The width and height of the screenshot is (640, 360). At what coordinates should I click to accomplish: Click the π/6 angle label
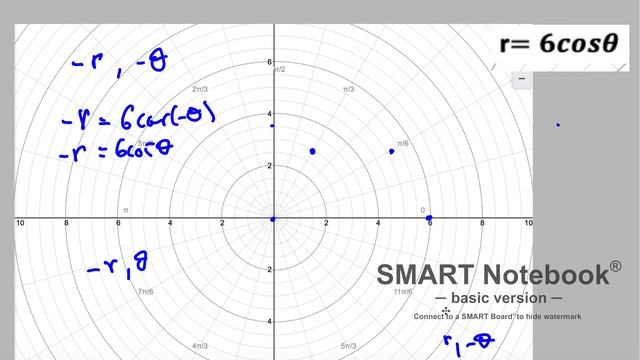pos(402,143)
